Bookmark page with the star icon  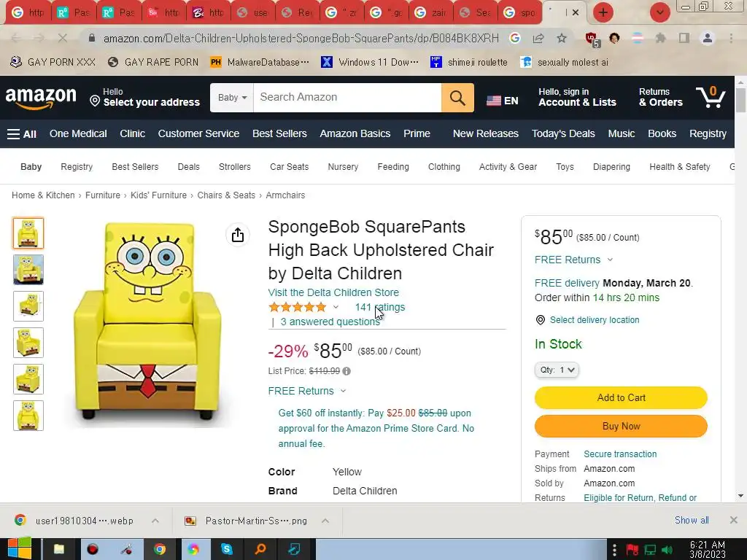click(x=562, y=38)
